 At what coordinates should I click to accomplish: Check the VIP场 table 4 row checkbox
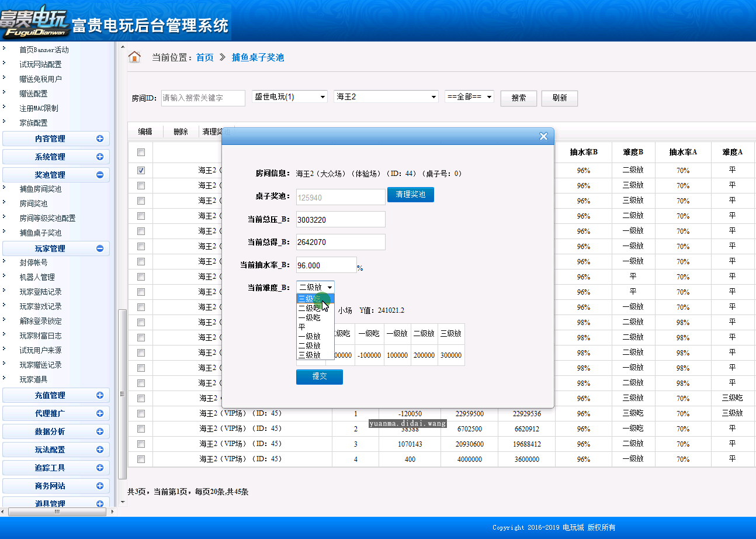pos(141,459)
